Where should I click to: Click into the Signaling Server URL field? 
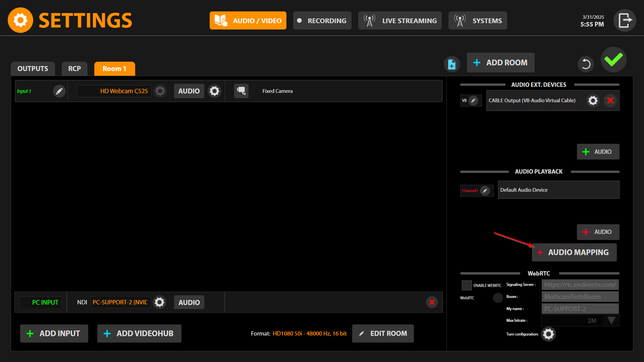coord(580,285)
